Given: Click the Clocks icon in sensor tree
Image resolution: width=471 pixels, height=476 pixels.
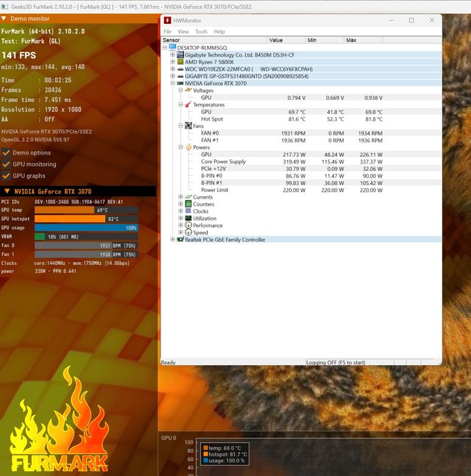Looking at the screenshot, I should (x=188, y=211).
